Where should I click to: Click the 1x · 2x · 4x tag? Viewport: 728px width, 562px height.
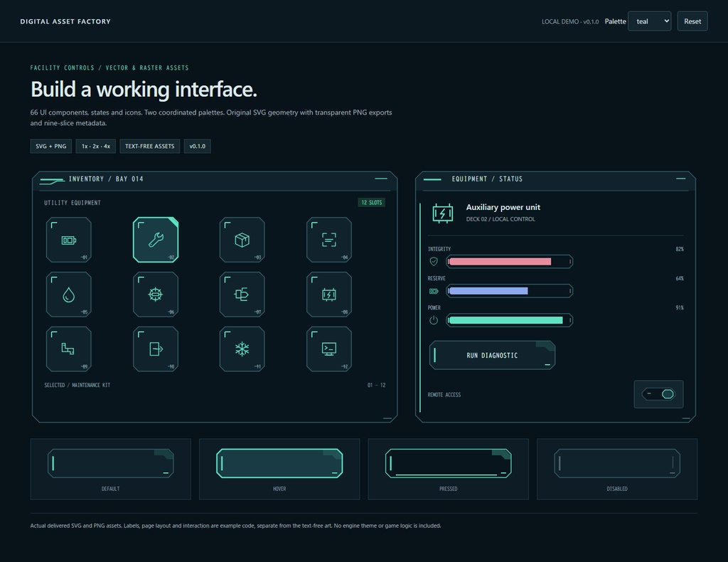tap(96, 147)
